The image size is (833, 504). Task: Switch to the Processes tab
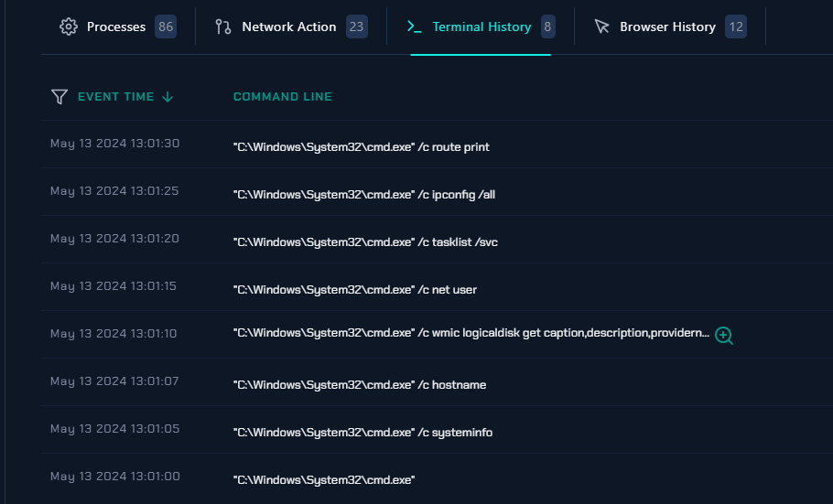click(x=116, y=27)
